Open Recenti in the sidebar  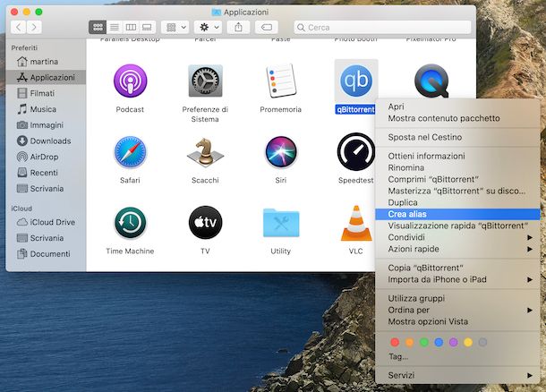coord(46,173)
